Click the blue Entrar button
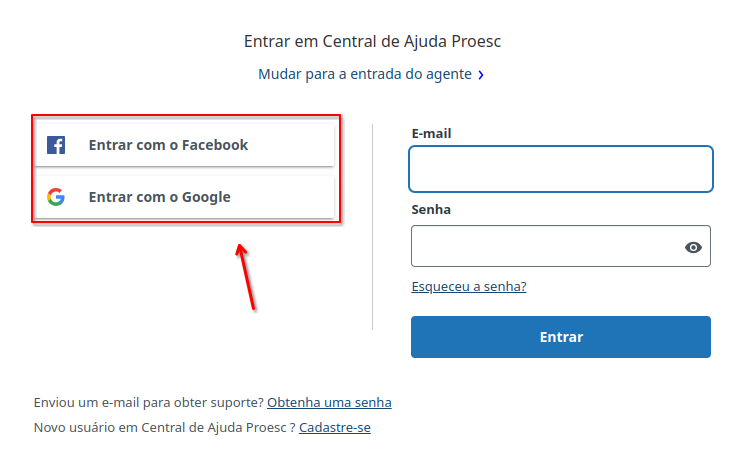This screenshot has height=468, width=731. (561, 337)
